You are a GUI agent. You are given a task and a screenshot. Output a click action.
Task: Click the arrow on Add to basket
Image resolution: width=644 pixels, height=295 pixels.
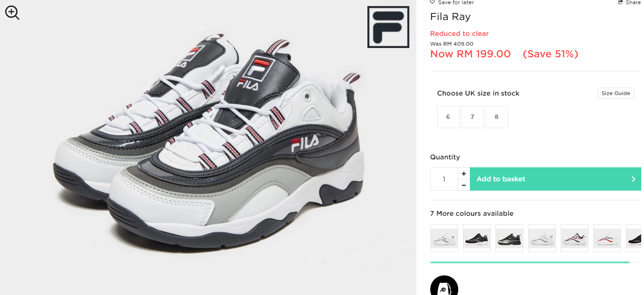633,179
